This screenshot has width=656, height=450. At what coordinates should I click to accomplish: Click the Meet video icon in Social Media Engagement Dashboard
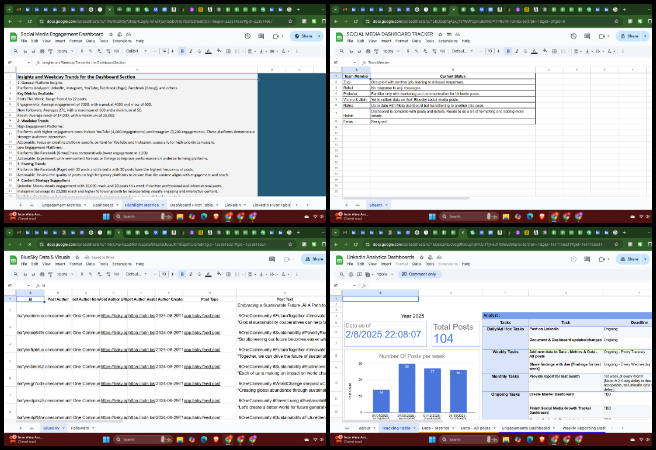(276, 36)
